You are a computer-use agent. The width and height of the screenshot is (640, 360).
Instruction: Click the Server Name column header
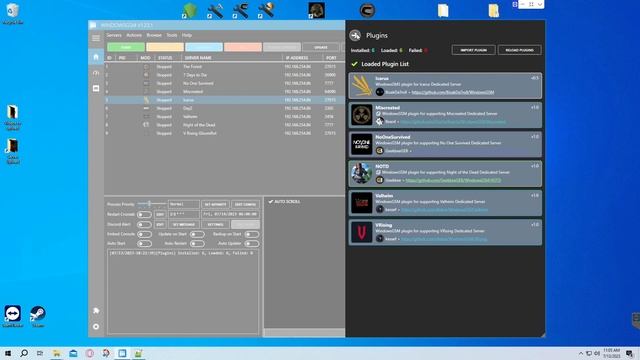[x=232, y=58]
